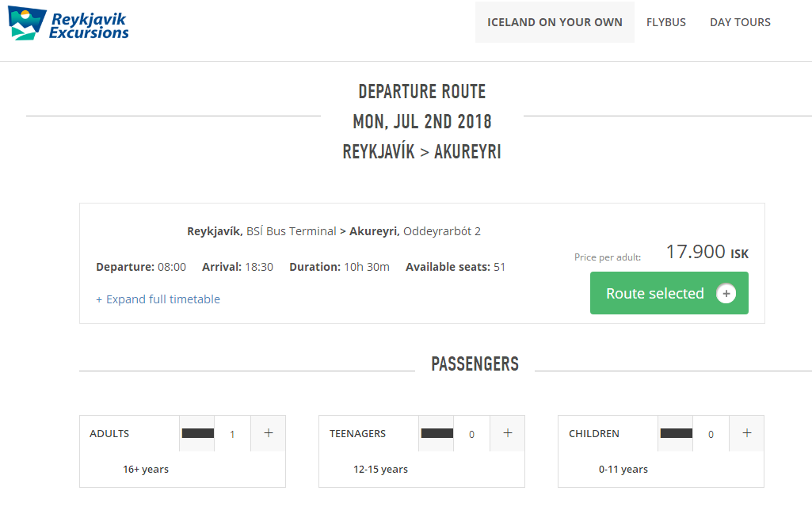Go to the Flybus menu item
This screenshot has height=510, width=812.
[665, 22]
